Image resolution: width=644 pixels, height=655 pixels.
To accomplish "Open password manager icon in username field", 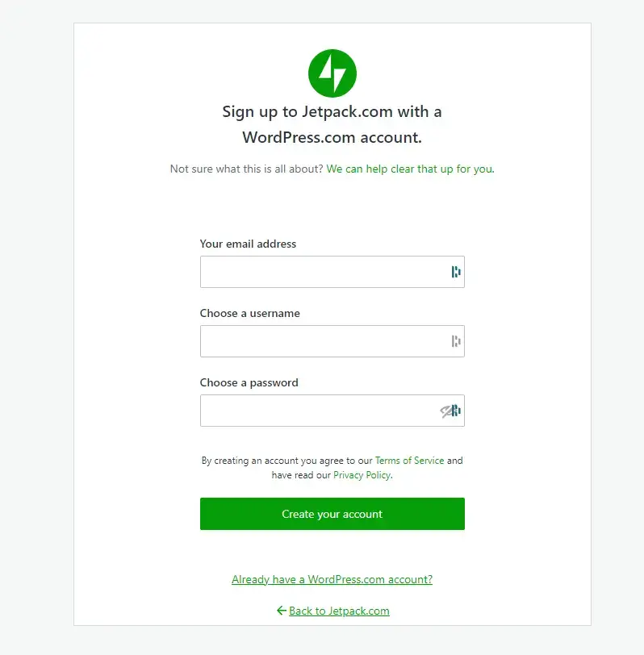I will (456, 341).
